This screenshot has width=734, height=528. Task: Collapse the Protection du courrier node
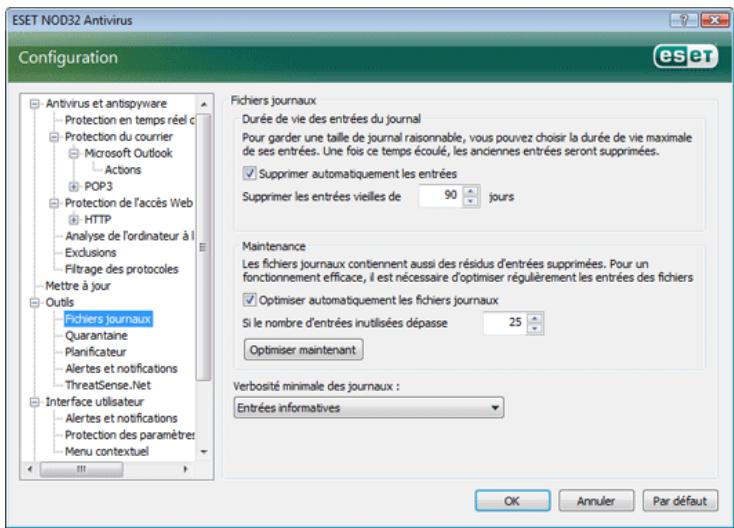pyautogui.click(x=54, y=137)
